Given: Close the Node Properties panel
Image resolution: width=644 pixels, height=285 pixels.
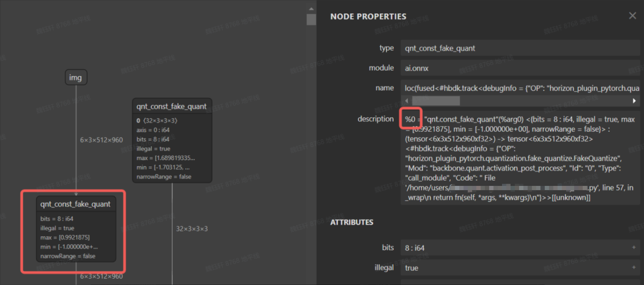Looking at the screenshot, I should tap(632, 16).
